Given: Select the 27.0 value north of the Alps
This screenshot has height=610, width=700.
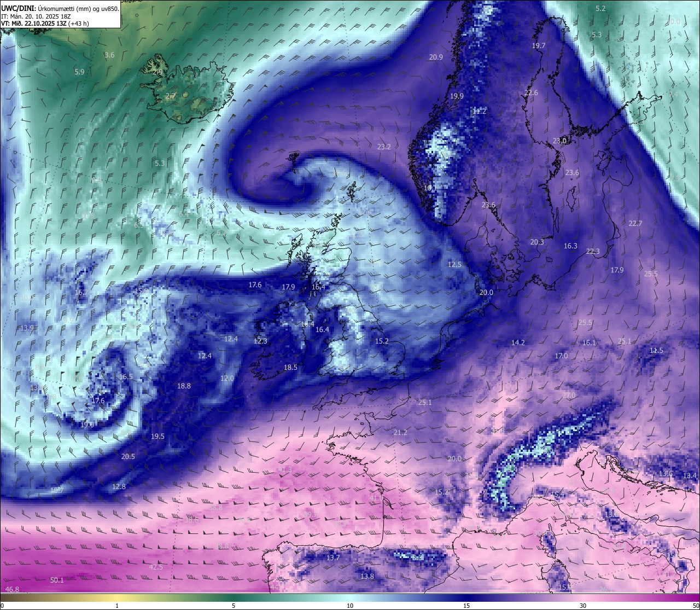Looking at the screenshot, I should click(569, 395).
